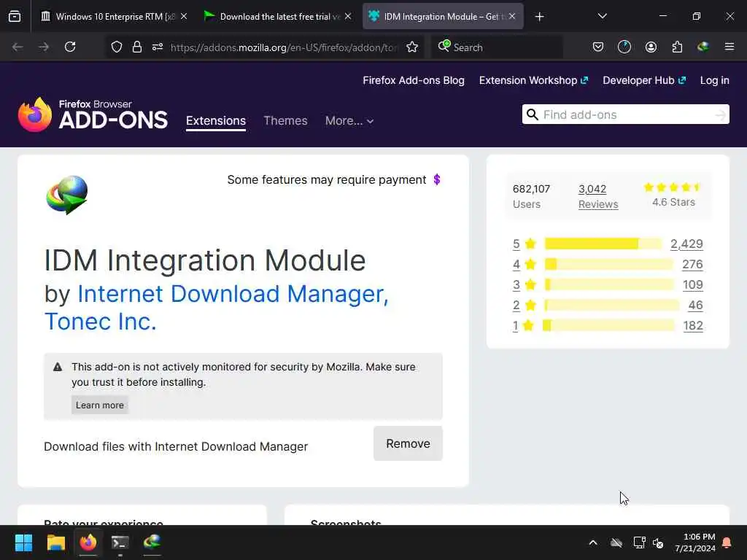Close the Windows 10 Enterprise RTM tab
Image resolution: width=747 pixels, height=560 pixels.
[x=184, y=16]
